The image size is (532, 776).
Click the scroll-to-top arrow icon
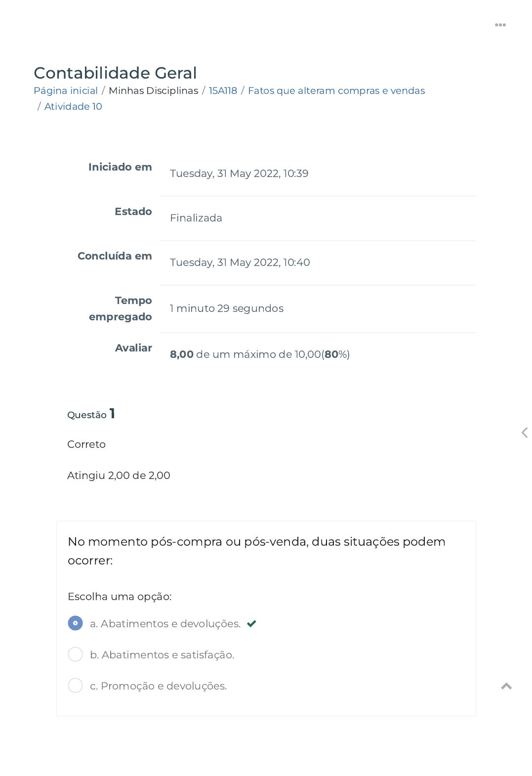click(506, 686)
